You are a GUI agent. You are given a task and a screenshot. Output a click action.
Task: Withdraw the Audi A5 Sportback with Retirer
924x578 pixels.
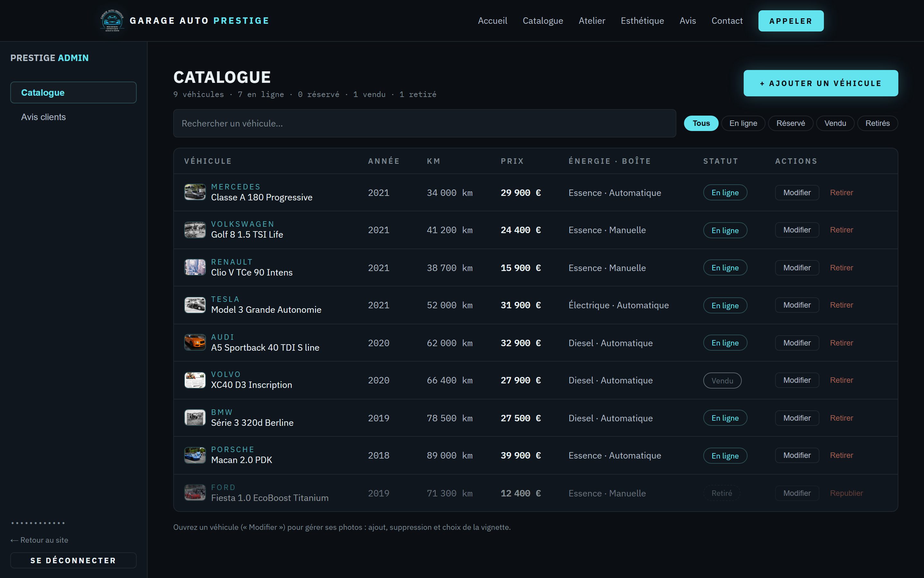point(841,343)
